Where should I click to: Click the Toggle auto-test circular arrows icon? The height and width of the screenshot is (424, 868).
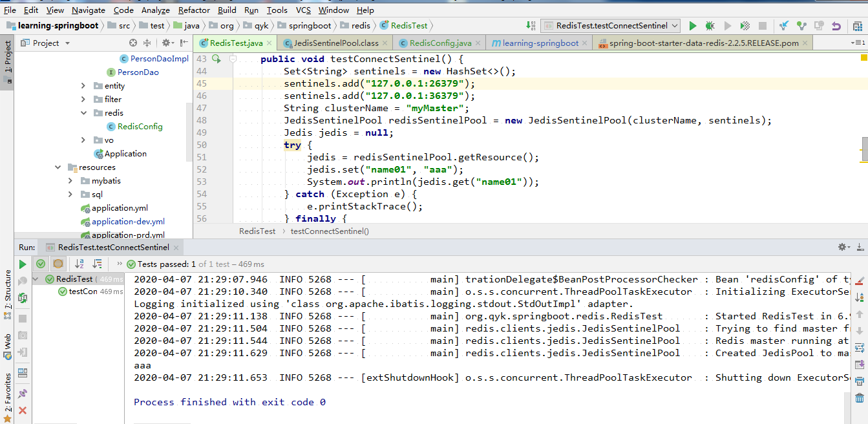point(23,298)
